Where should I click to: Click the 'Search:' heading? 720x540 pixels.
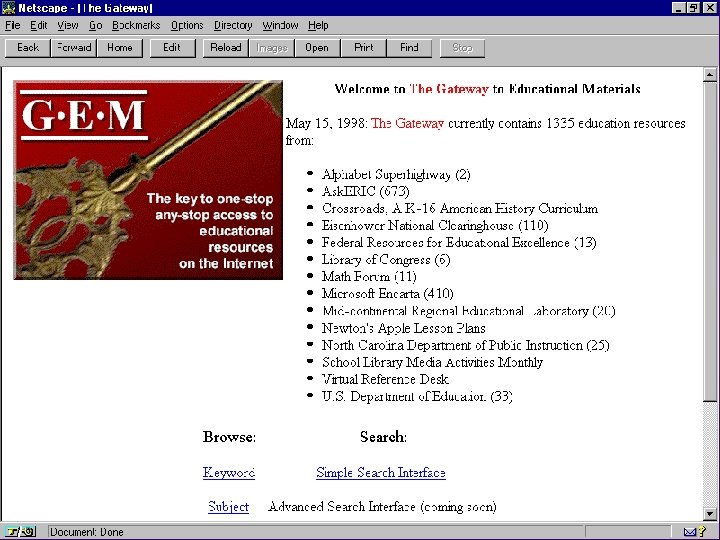[x=383, y=437]
